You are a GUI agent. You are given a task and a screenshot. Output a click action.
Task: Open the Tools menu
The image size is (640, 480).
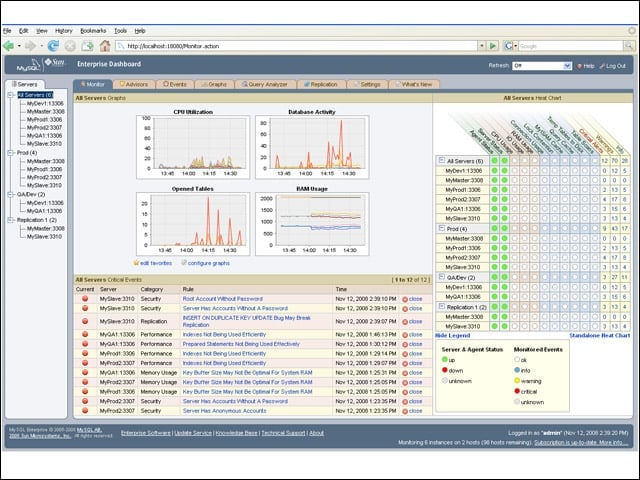click(x=120, y=31)
